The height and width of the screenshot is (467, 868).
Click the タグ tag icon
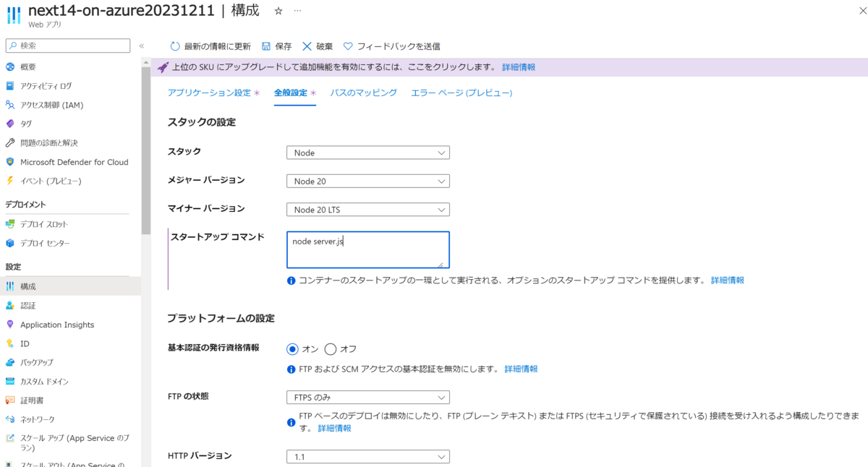pyautogui.click(x=10, y=124)
